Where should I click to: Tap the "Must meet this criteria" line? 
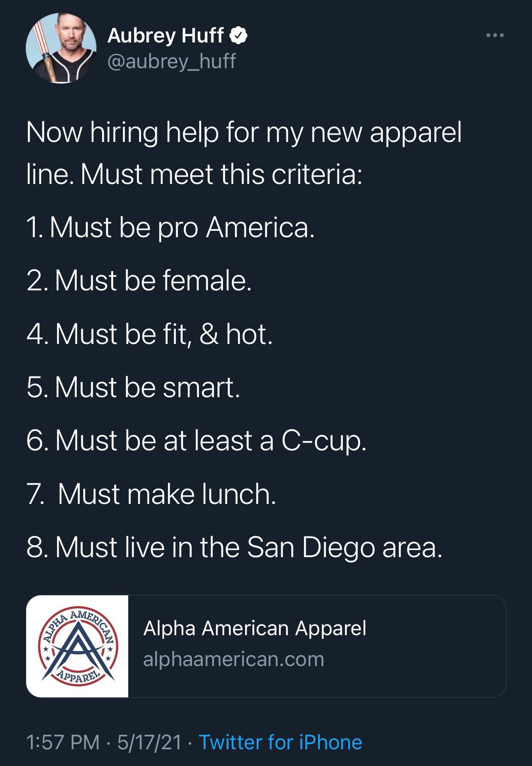[194, 175]
